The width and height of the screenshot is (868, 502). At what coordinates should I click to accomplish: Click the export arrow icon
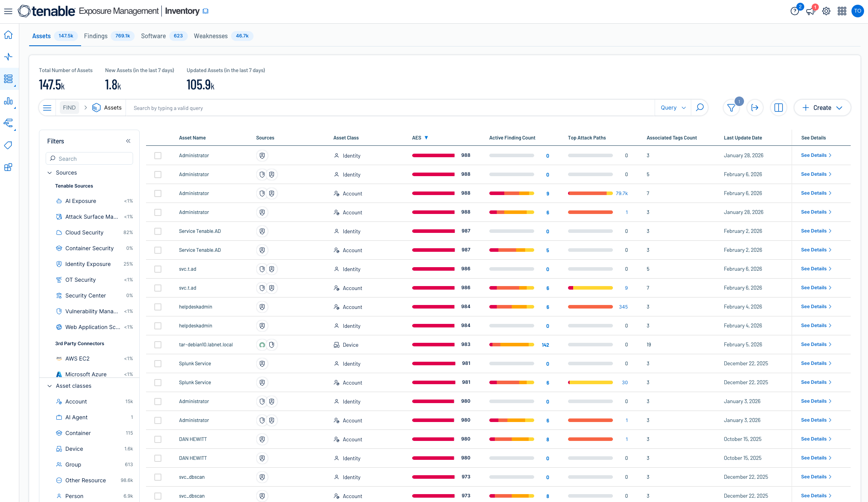(x=755, y=108)
